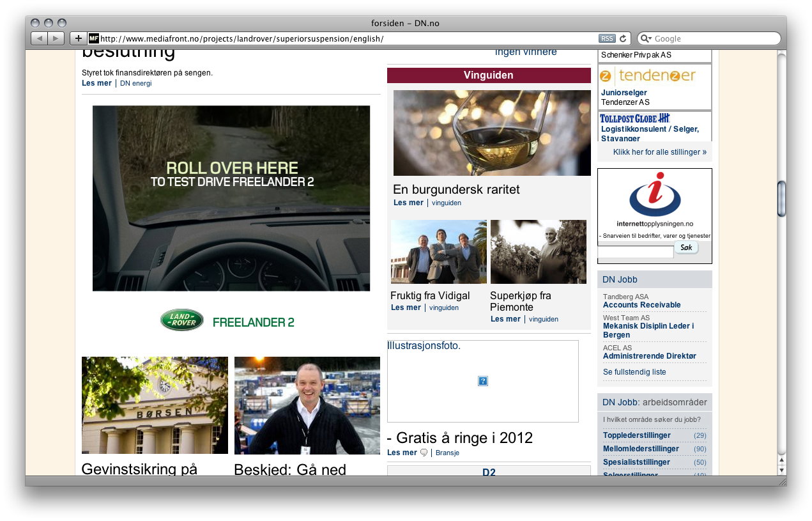Click vinguiden tag under Fruktig fra Vidigal
Screen dimensions: 812x521
point(444,307)
